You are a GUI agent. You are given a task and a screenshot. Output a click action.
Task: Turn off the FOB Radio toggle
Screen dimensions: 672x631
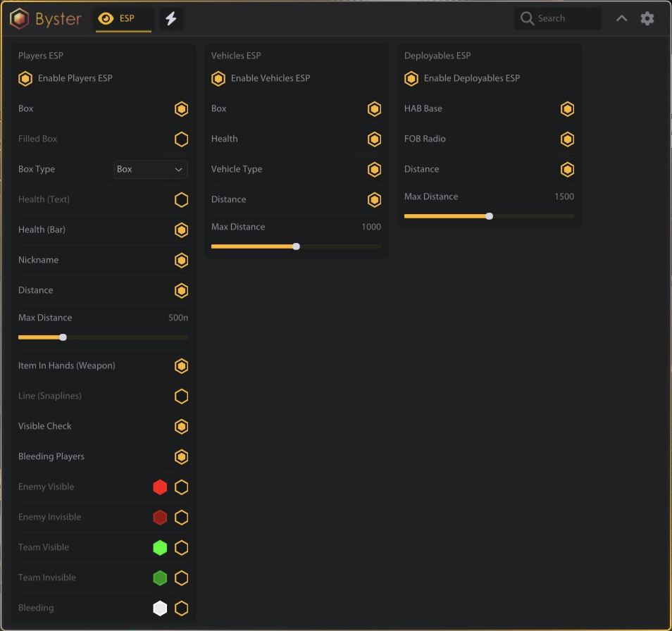tap(567, 139)
